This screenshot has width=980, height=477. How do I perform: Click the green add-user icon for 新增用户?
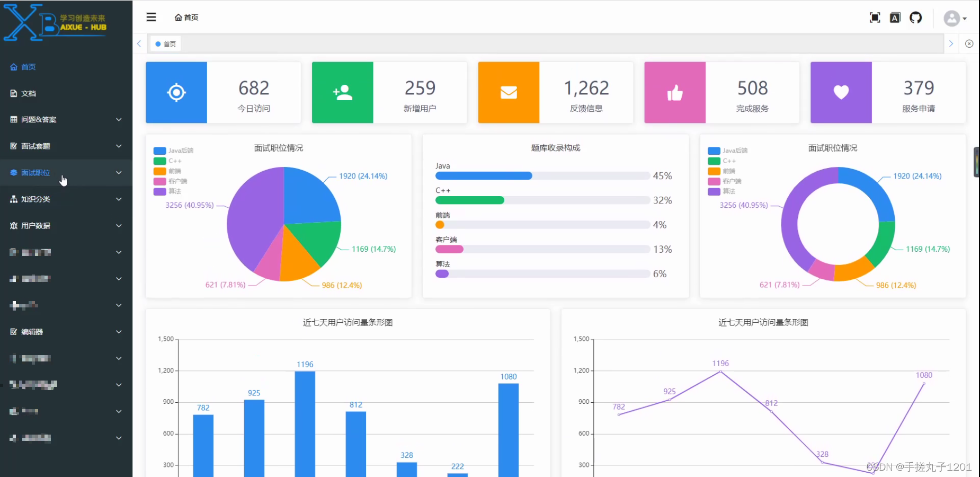click(343, 93)
